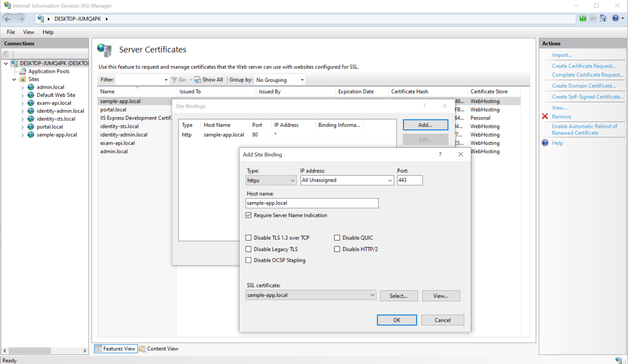
Task: Expand the admin.local site node
Action: coord(23,87)
